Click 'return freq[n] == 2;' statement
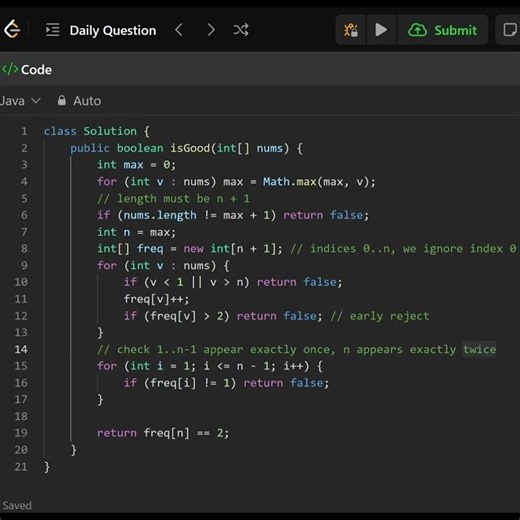 tap(163, 433)
